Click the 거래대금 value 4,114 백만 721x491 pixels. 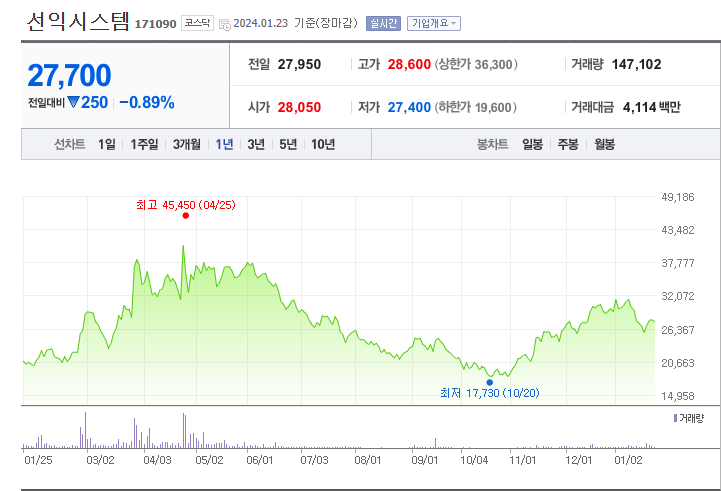click(x=652, y=108)
